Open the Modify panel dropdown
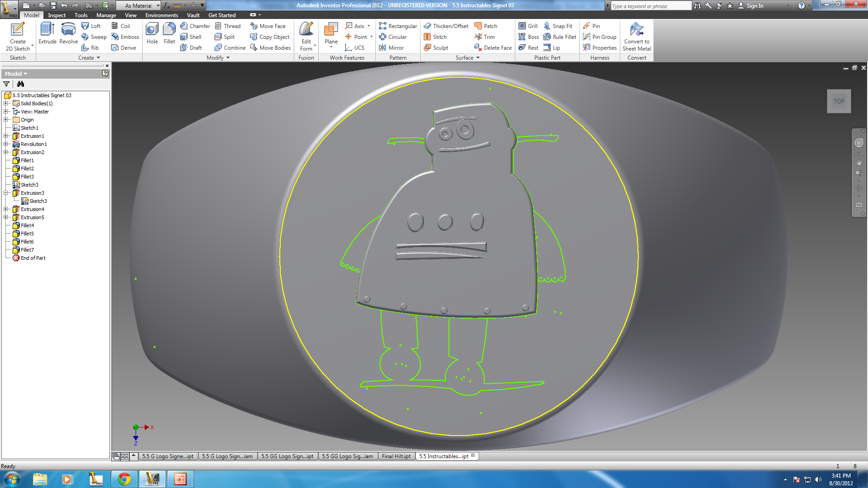 218,58
